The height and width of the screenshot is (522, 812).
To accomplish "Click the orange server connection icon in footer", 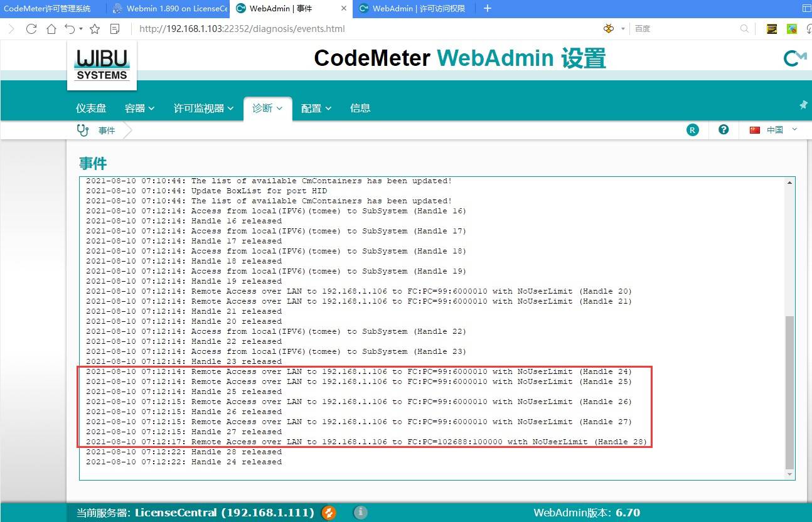I will click(329, 513).
